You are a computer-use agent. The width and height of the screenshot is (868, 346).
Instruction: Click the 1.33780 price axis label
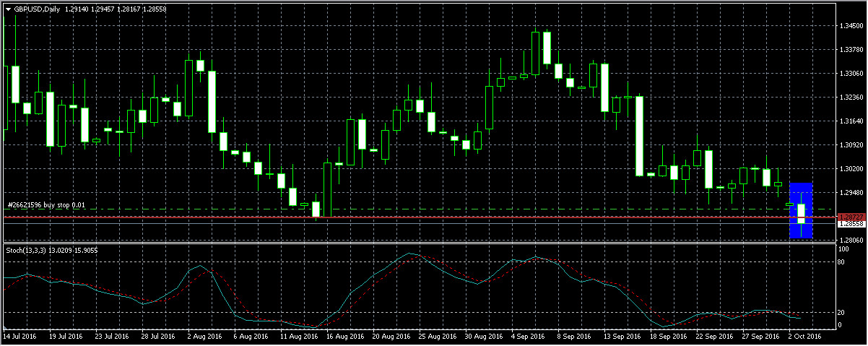pos(852,50)
